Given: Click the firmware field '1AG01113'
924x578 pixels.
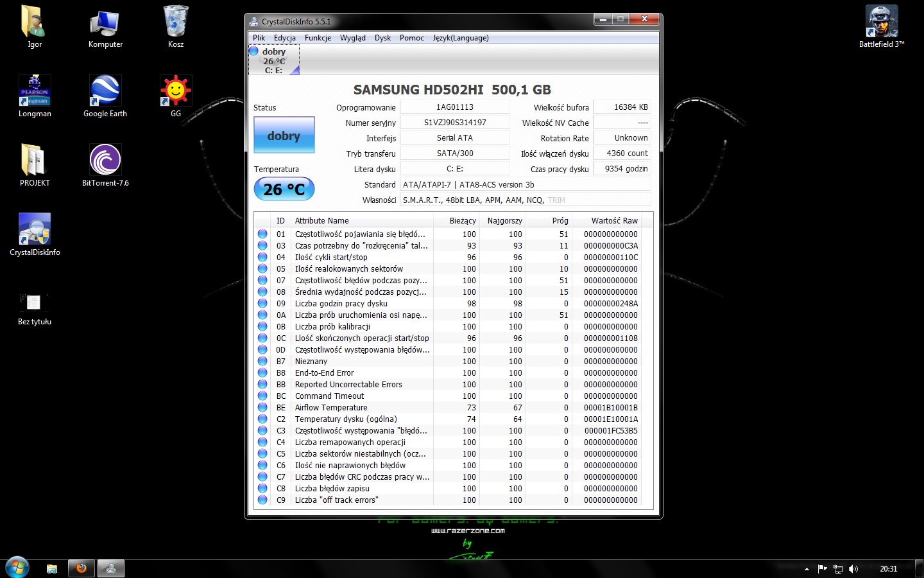Looking at the screenshot, I should click(x=455, y=107).
